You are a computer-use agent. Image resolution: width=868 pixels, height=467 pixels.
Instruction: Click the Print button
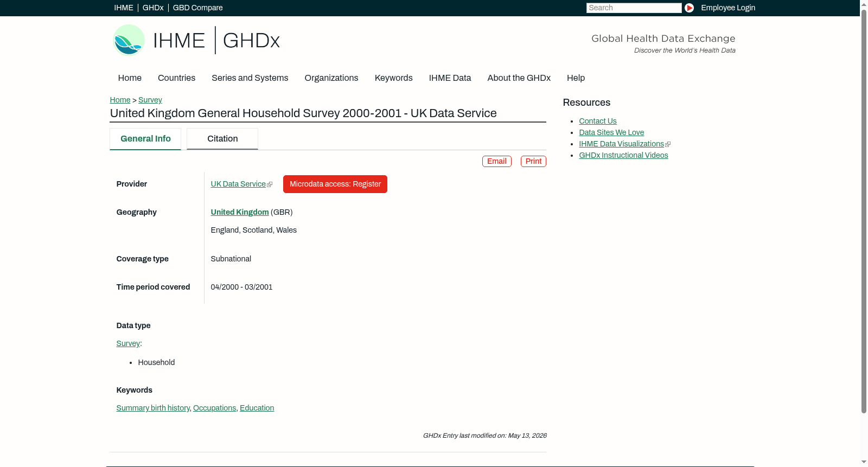coord(533,161)
